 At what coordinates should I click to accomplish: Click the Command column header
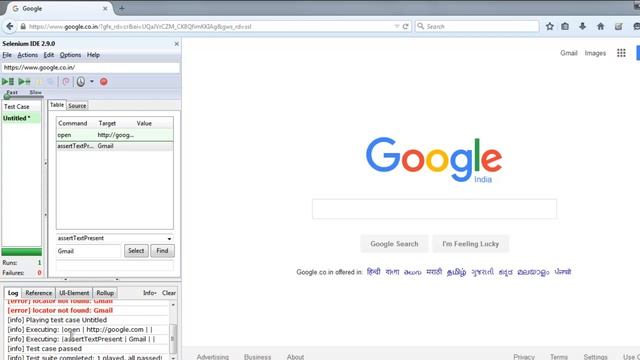point(73,123)
